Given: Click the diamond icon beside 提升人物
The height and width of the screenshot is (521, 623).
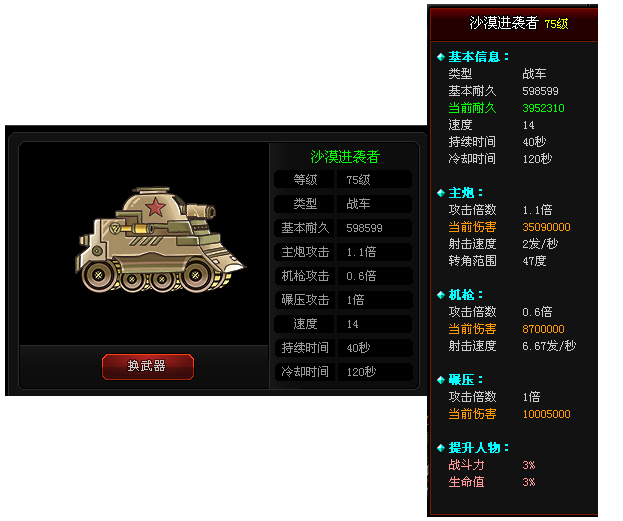Looking at the screenshot, I should click(x=441, y=448).
